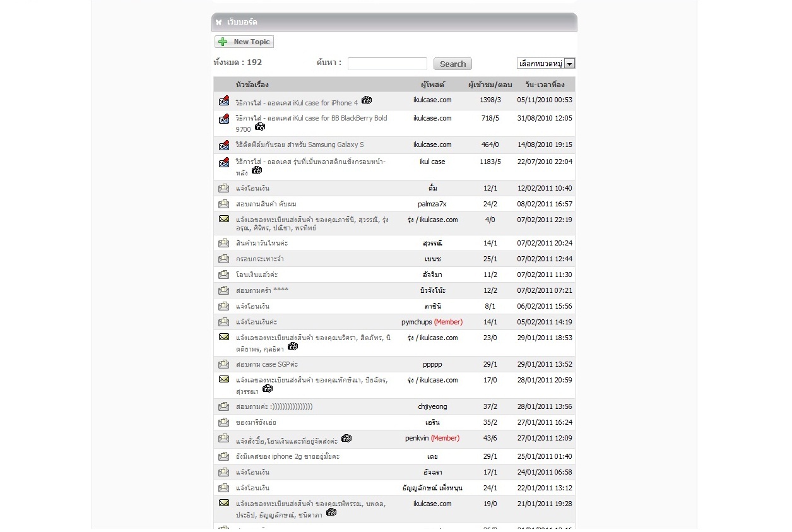Click green envelope icon on 07/02/2011 22:19 row
Screen dimensions: 792x532
tap(223, 219)
